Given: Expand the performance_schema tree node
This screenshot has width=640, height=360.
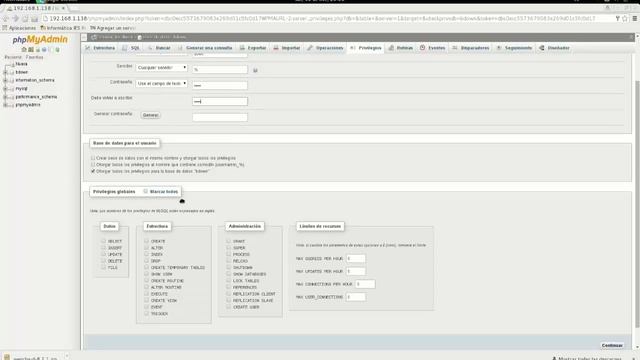Looking at the screenshot, I should 5,97.
